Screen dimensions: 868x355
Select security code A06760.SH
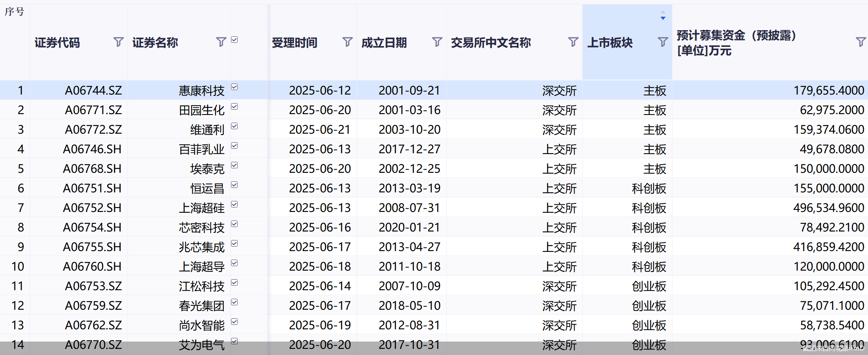tap(92, 267)
